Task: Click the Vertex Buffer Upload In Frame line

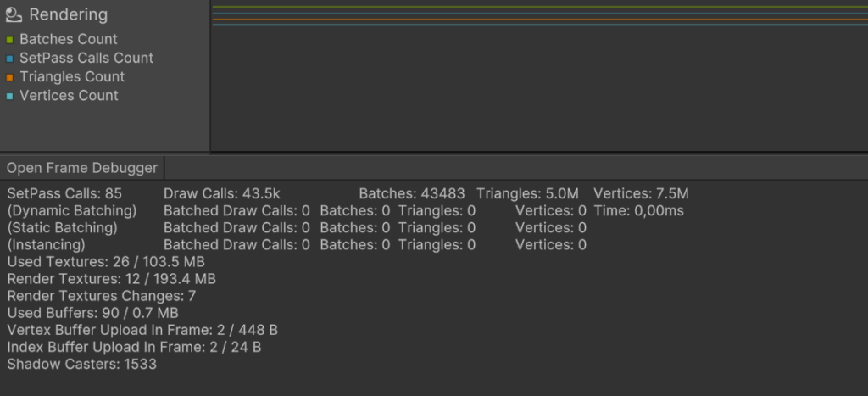Action: (142, 330)
